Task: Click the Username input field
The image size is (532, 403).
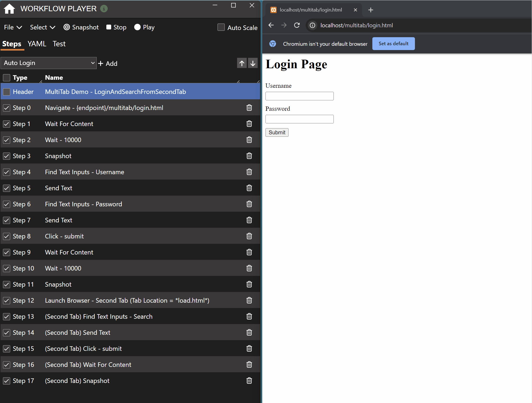Action: click(x=299, y=96)
